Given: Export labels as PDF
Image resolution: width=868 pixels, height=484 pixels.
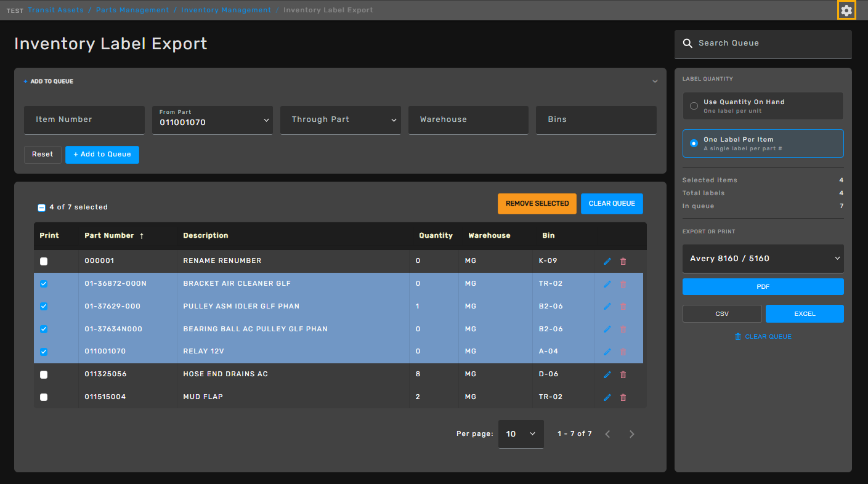Looking at the screenshot, I should (763, 286).
